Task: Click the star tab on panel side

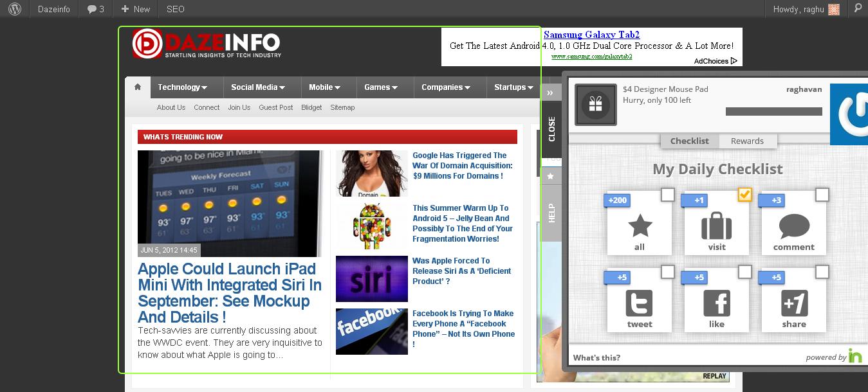Action: [550, 175]
